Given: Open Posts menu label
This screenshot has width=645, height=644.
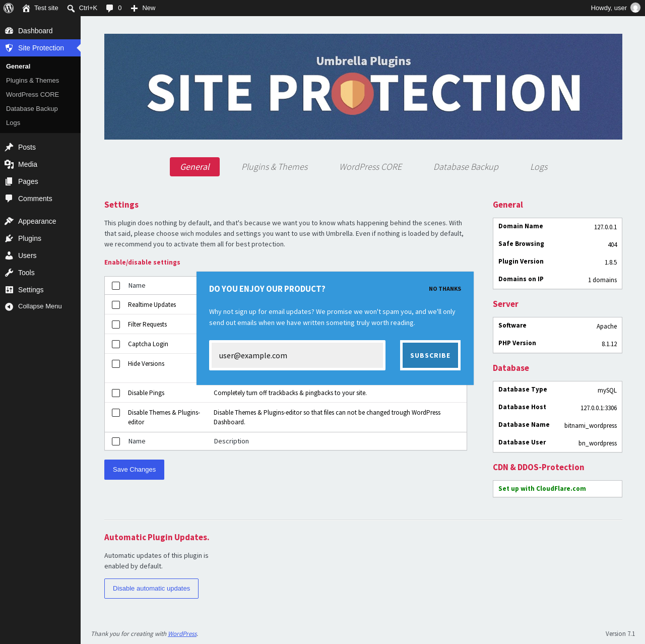Looking at the screenshot, I should [27, 147].
